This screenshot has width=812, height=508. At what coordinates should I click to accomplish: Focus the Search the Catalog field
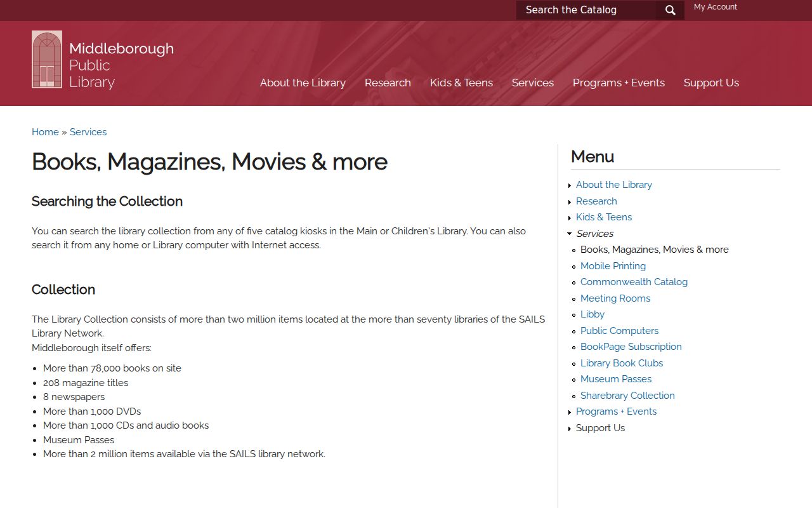[586, 10]
